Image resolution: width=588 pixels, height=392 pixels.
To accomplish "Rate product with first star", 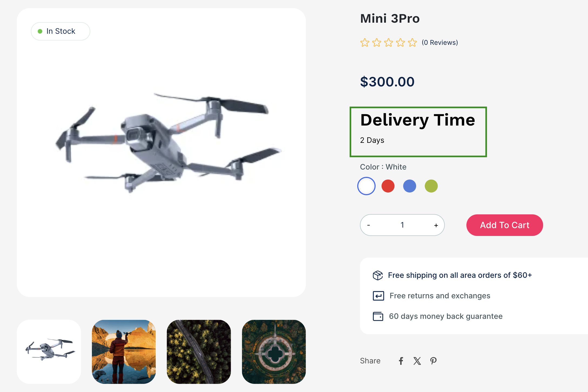I will (x=365, y=43).
